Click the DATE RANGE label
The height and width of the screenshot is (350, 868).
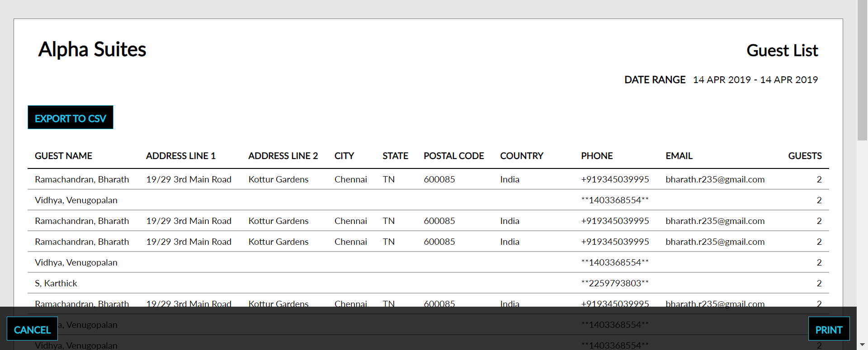pos(655,80)
